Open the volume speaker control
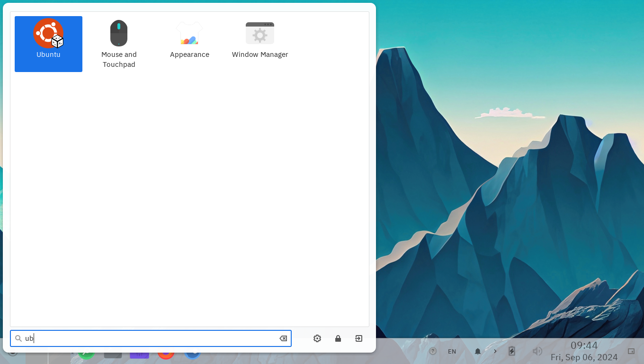 (x=537, y=351)
